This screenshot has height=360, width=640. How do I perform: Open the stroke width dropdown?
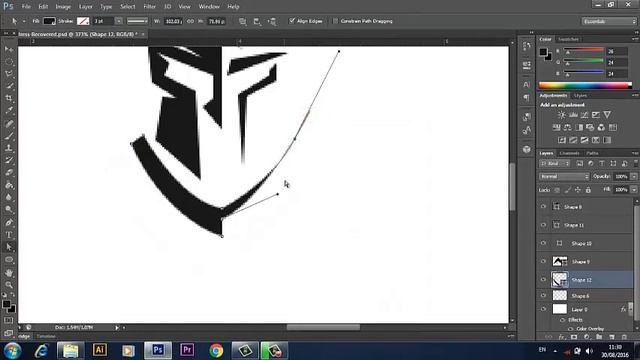click(x=118, y=21)
